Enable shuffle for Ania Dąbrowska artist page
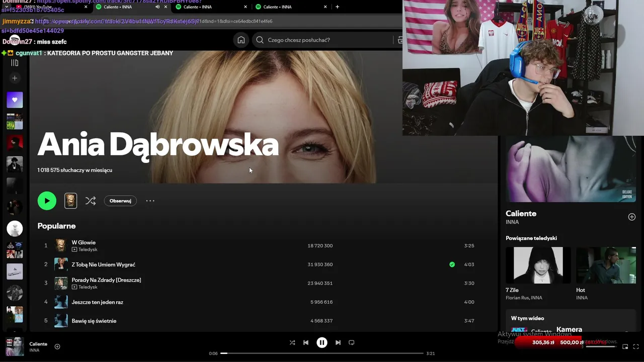Image resolution: width=644 pixels, height=362 pixels. pyautogui.click(x=91, y=201)
